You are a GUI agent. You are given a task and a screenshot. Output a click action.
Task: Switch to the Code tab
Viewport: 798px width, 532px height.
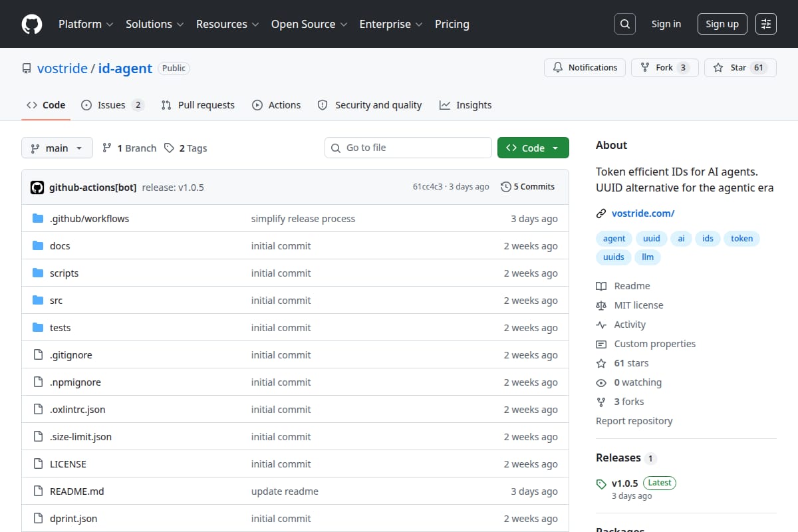pos(46,105)
